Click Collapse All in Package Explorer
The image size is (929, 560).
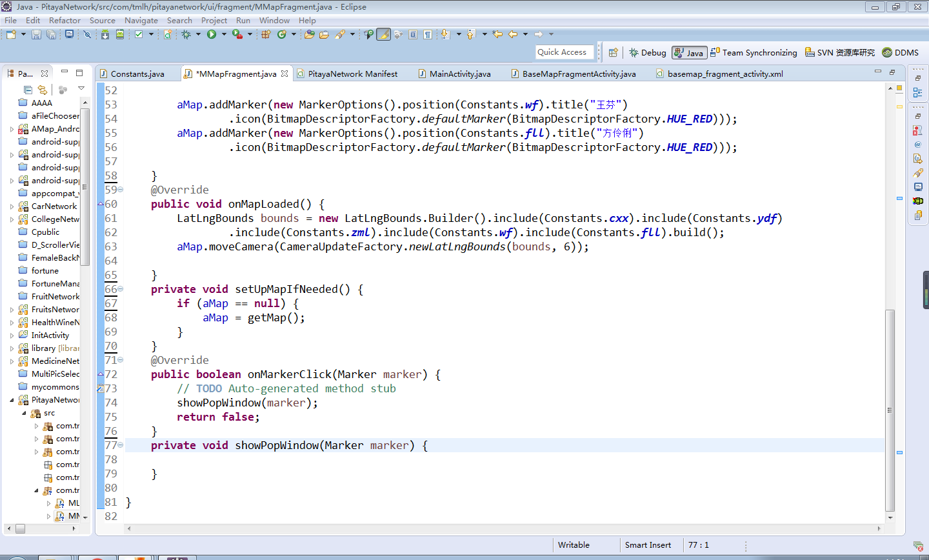tap(28, 90)
